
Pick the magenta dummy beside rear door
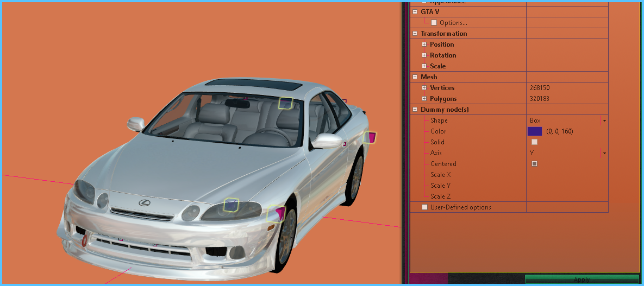tap(370, 137)
